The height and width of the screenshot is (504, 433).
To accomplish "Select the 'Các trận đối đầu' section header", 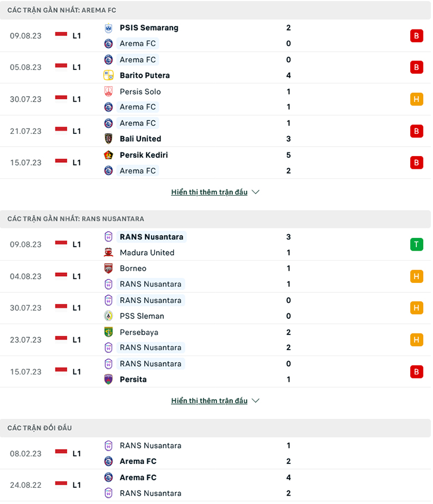I will 40,428.
